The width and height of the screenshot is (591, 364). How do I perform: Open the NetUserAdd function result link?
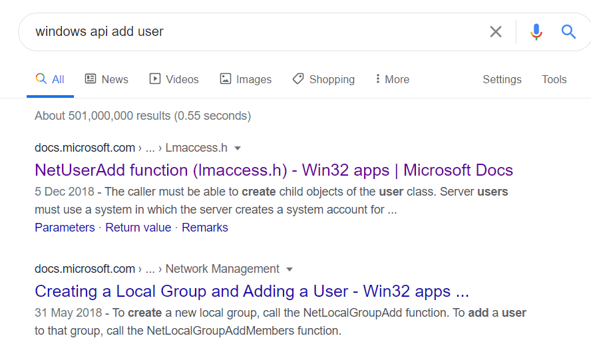click(x=274, y=170)
